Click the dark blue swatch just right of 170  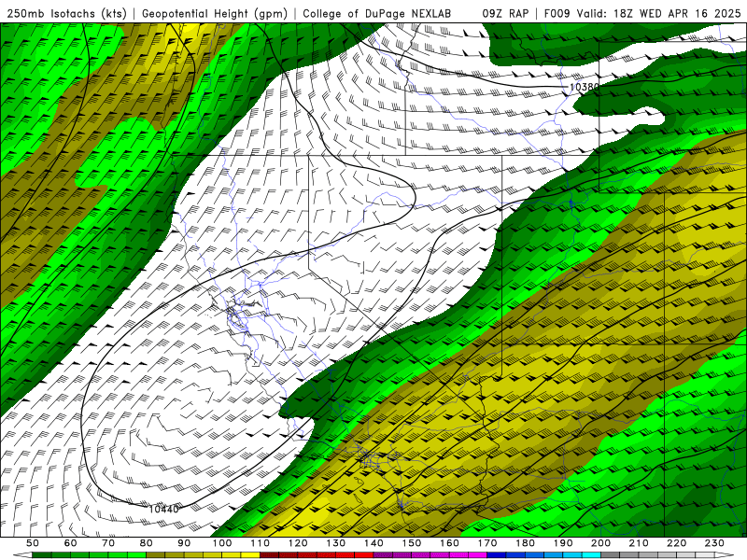pyautogui.click(x=497, y=554)
